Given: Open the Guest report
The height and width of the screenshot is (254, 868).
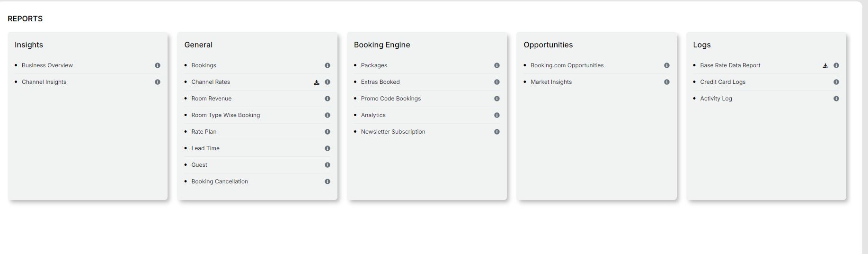Looking at the screenshot, I should point(199,165).
